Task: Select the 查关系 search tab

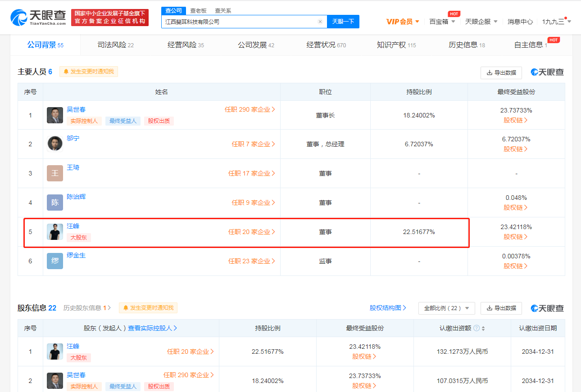Action: (223, 11)
